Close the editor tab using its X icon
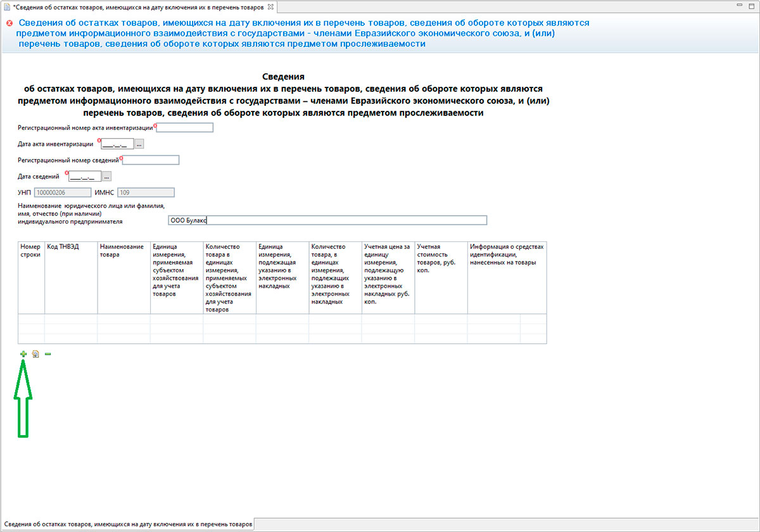 (271, 6)
